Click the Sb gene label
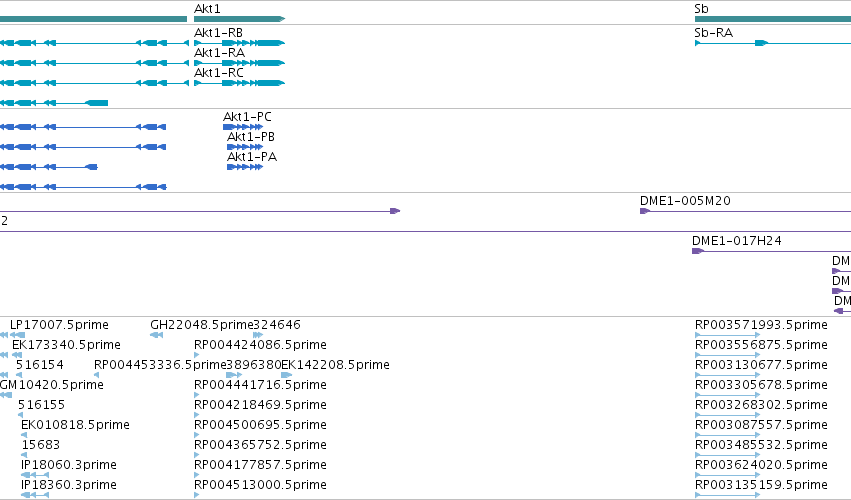Screen dimensions: 851x500 coord(701,9)
